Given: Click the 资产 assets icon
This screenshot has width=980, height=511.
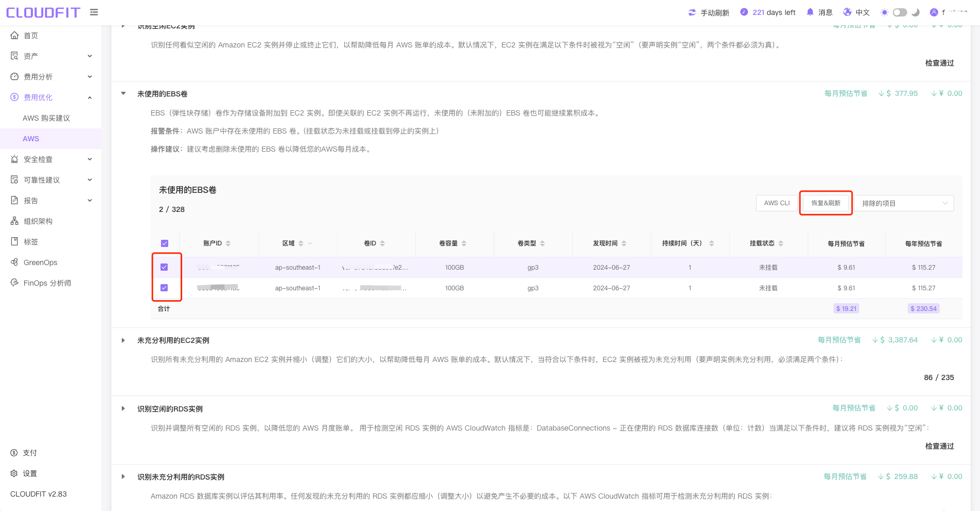Looking at the screenshot, I should [x=14, y=56].
